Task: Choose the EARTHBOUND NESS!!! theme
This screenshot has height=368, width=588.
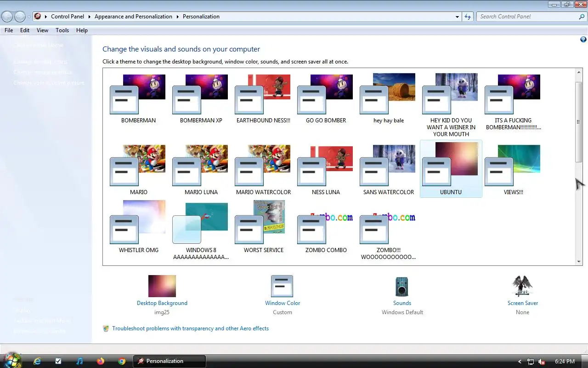Action: 263,99
